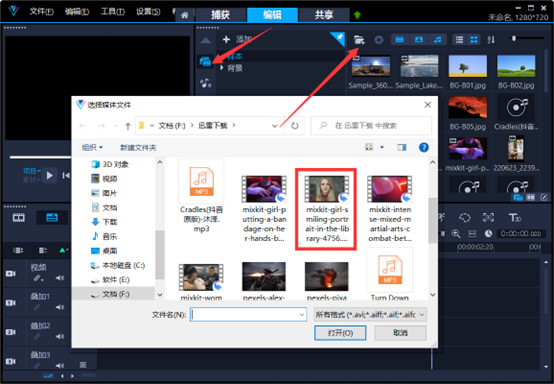Select 软件 (E:) drive in navigation tree
Screen dimensions: 554x384
click(110, 280)
